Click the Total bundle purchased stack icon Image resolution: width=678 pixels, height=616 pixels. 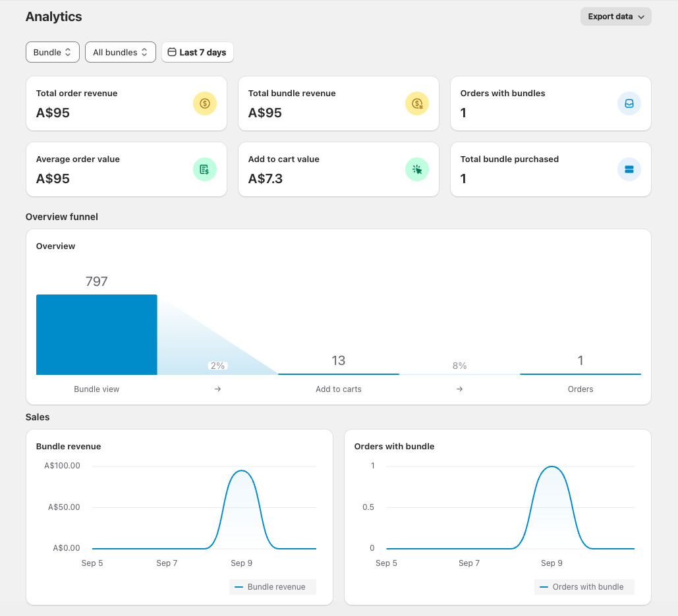(x=629, y=169)
